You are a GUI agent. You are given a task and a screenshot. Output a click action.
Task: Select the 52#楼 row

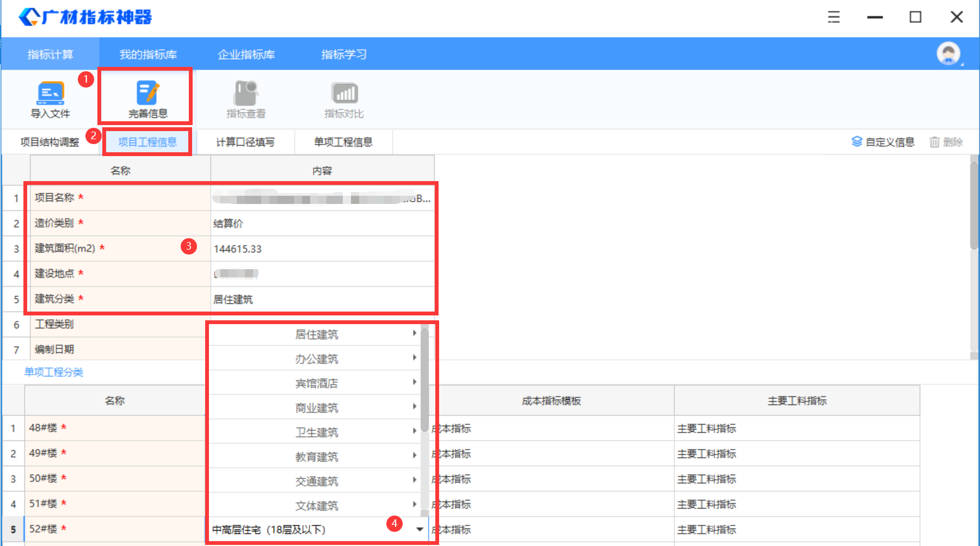114,529
